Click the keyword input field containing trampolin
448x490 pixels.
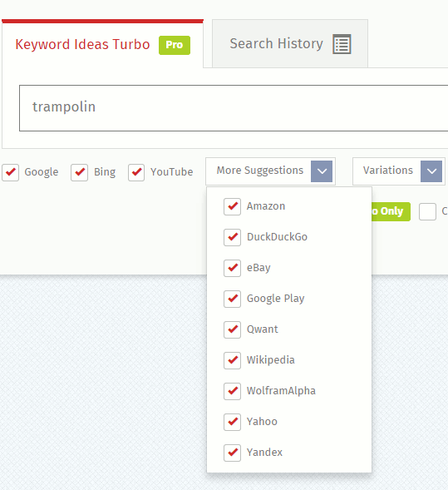234,108
